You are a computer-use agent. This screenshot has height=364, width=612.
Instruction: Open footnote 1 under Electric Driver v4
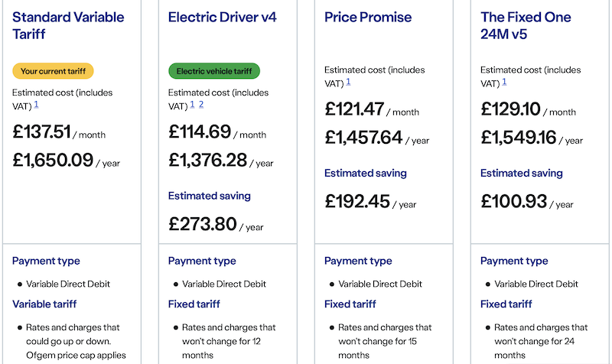193,105
